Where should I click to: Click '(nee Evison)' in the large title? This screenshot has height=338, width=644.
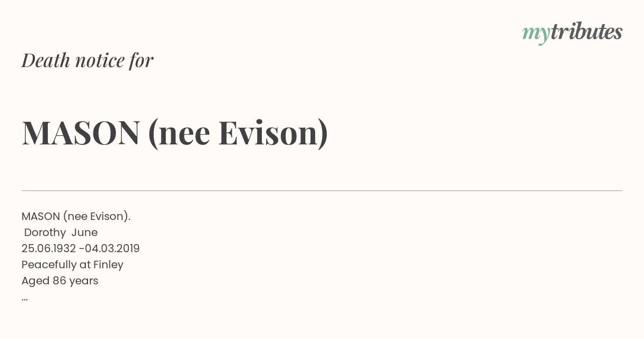238,133
